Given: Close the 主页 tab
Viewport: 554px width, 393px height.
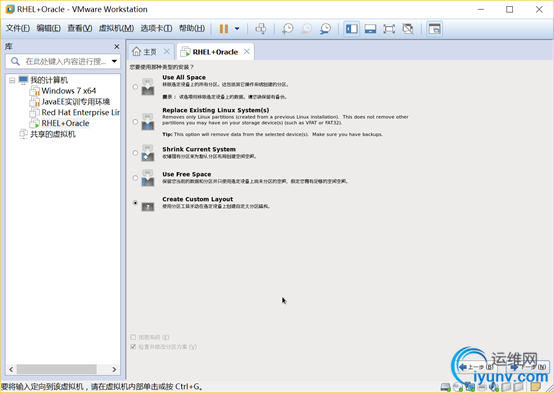Looking at the screenshot, I should (167, 52).
